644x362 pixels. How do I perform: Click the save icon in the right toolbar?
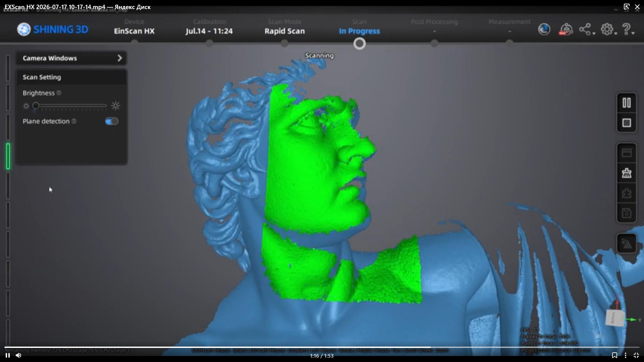pyautogui.click(x=627, y=213)
